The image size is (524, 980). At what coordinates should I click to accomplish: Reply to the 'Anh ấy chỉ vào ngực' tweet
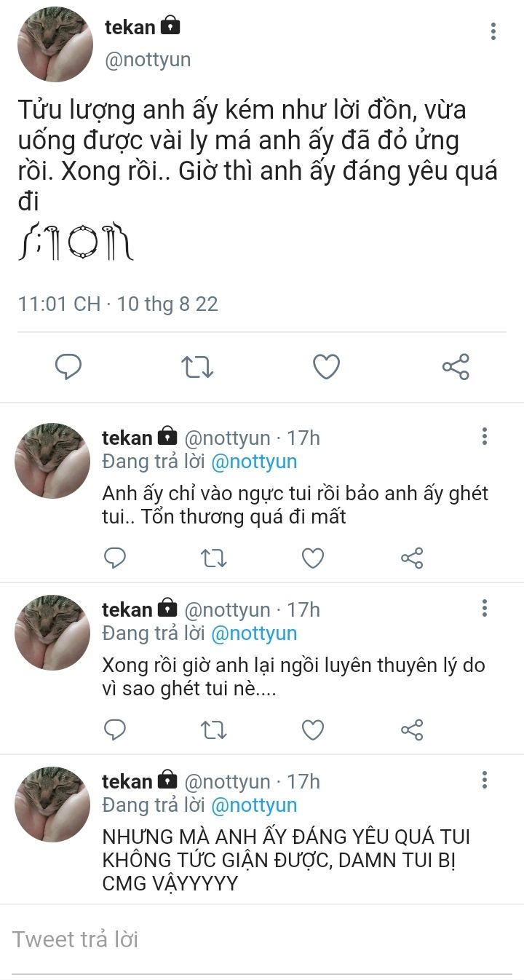point(115,558)
